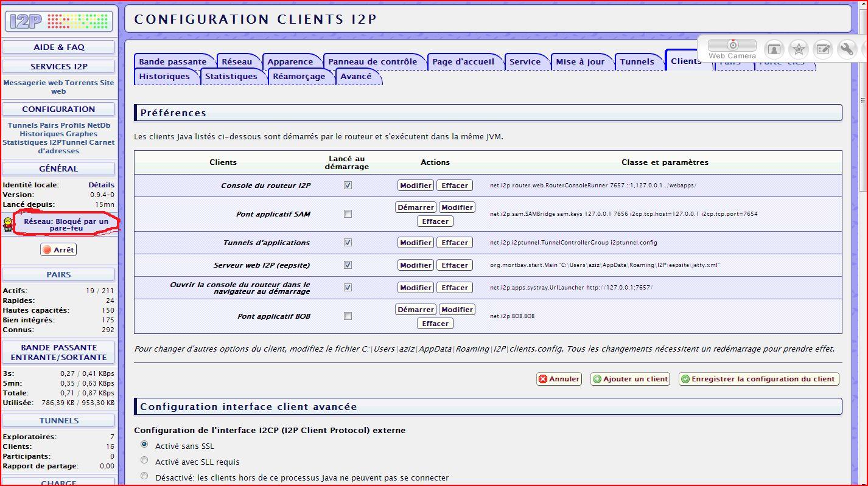Click Modifier for Pont applicatif BOB
The width and height of the screenshot is (868, 486).
click(457, 310)
